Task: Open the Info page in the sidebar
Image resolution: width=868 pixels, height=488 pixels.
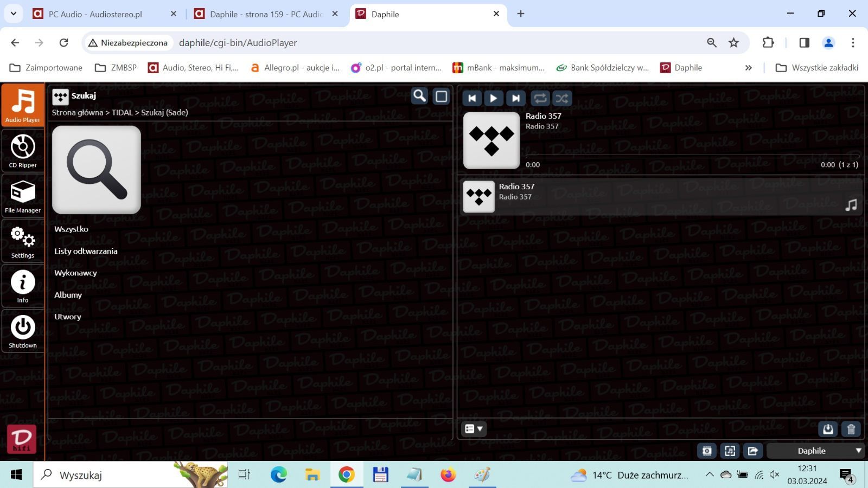Action: [23, 286]
